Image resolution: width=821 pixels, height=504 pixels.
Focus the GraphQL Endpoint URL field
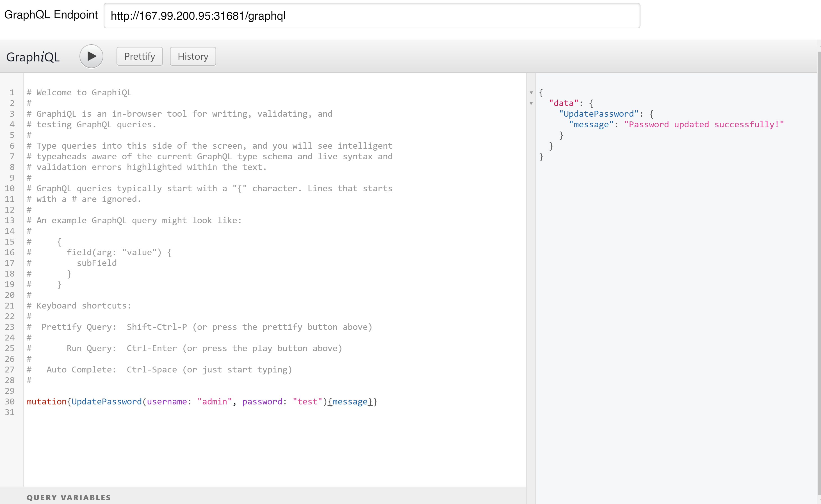(371, 16)
